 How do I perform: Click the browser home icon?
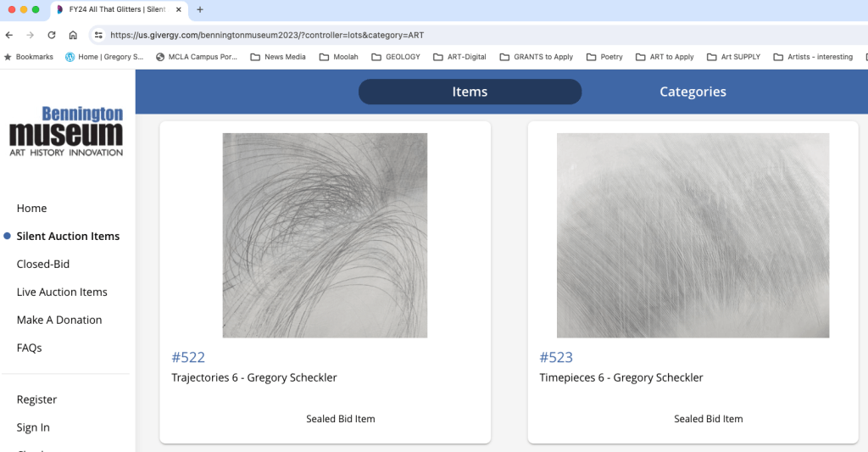click(73, 35)
